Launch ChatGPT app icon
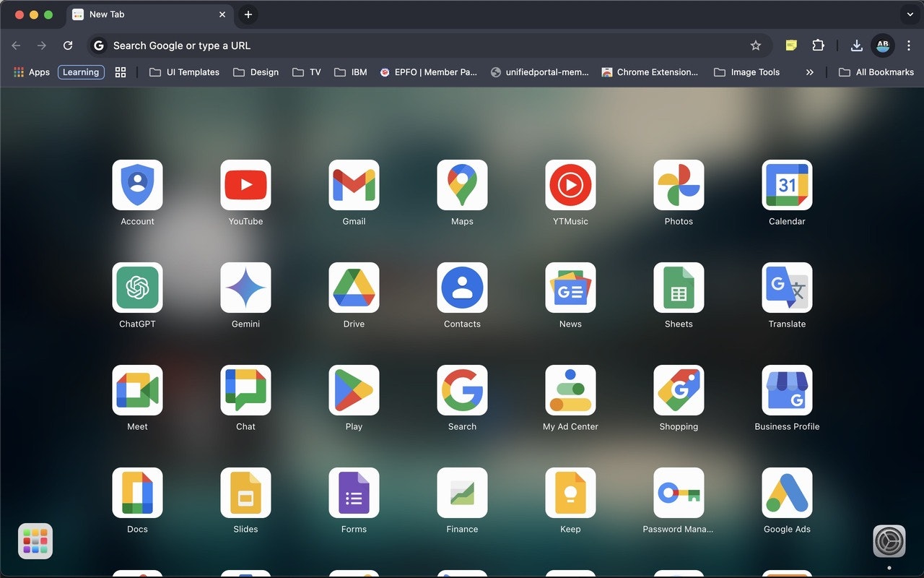Screen dimensions: 924x578 [x=137, y=288]
